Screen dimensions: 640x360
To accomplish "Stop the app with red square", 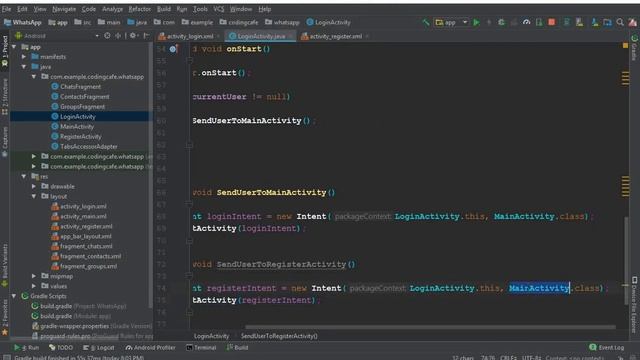I will coord(551,22).
